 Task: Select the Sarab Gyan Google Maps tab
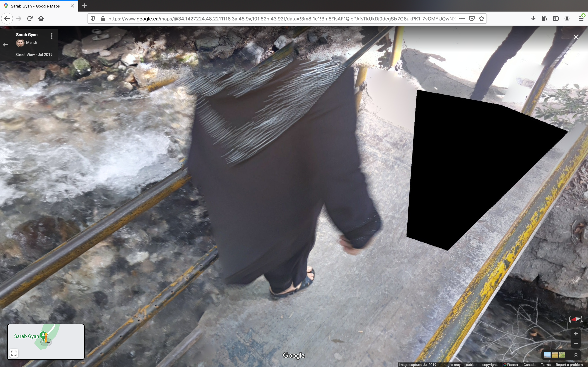click(x=35, y=6)
